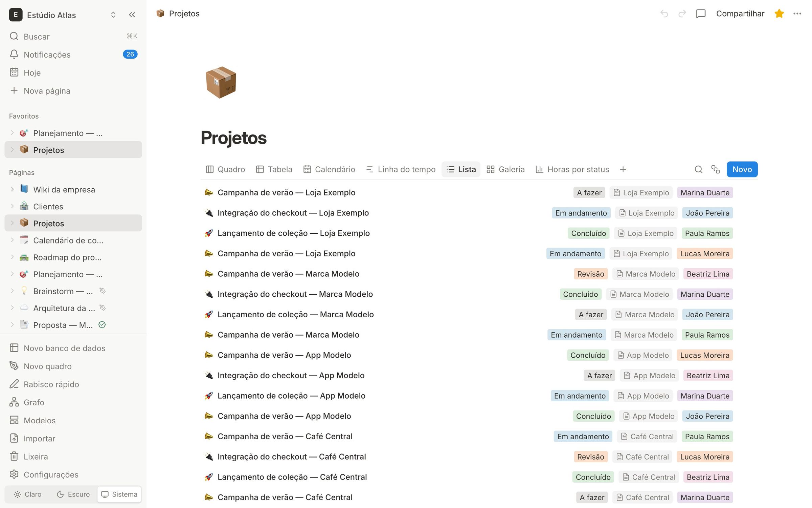812x508 pixels.
Task: Switch to Galeria view tab
Action: point(505,169)
